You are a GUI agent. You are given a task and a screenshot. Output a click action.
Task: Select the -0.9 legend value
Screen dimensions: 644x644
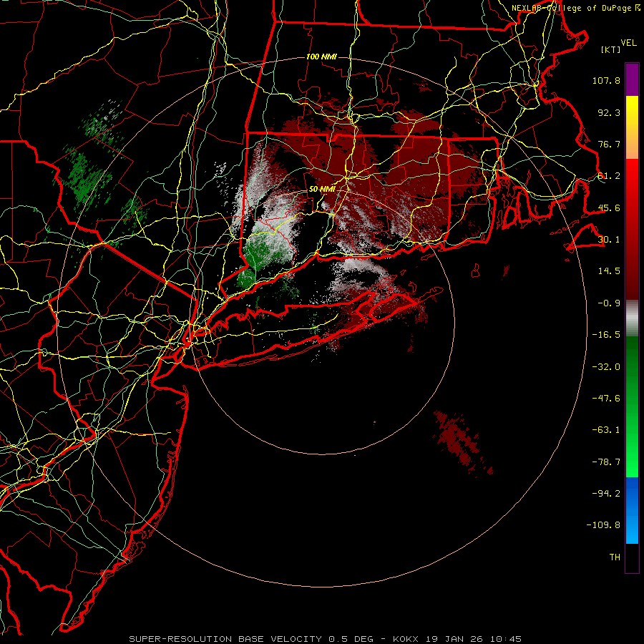pos(609,303)
